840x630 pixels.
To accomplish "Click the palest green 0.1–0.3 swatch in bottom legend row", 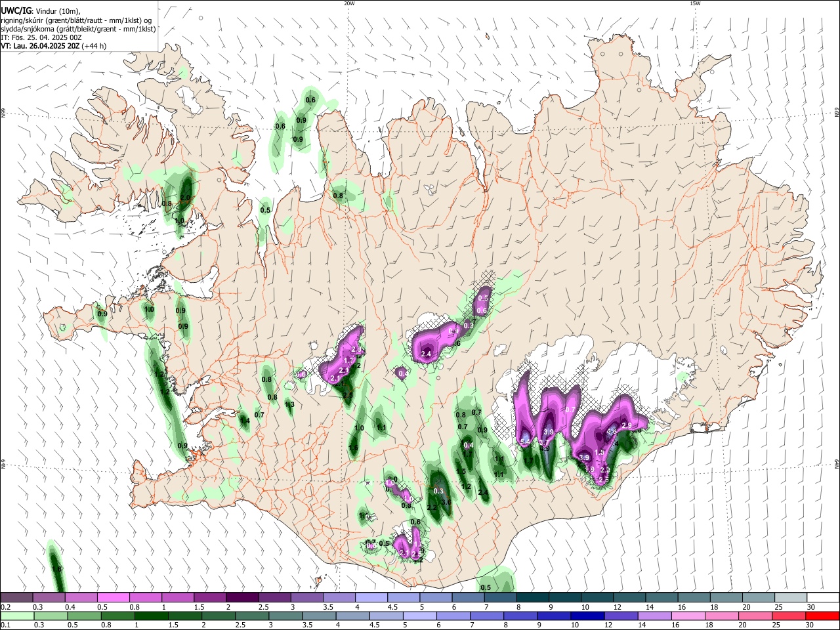I will tap(16, 616).
